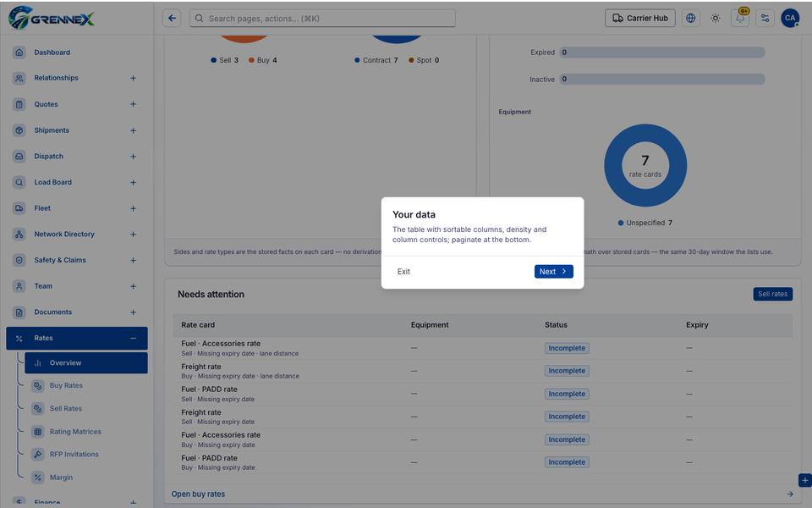Click the Network Directory icon
Screen dimensions: 812x508
point(19,235)
